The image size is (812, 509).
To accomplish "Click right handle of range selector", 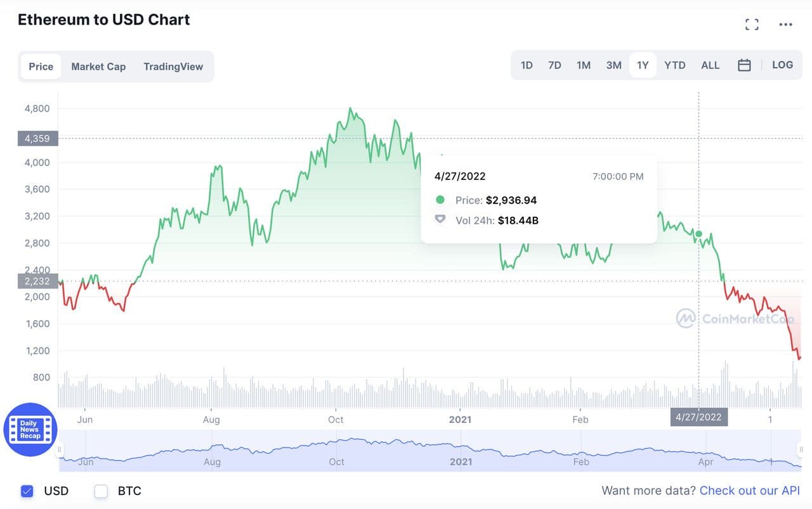I will [801, 450].
